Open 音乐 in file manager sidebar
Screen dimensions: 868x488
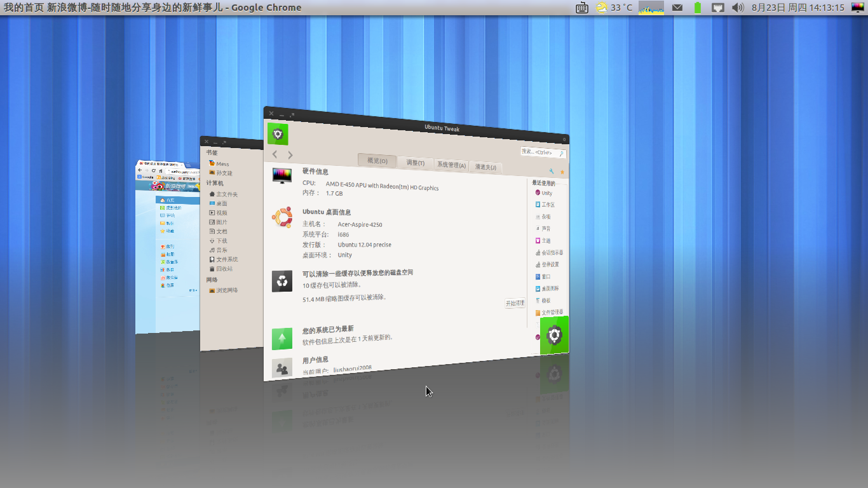coord(218,250)
